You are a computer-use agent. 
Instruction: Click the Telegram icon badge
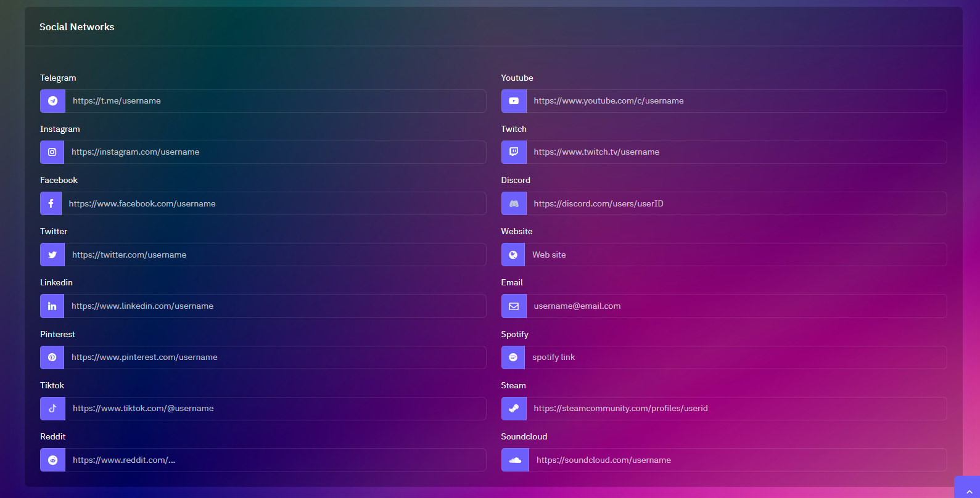click(x=53, y=101)
